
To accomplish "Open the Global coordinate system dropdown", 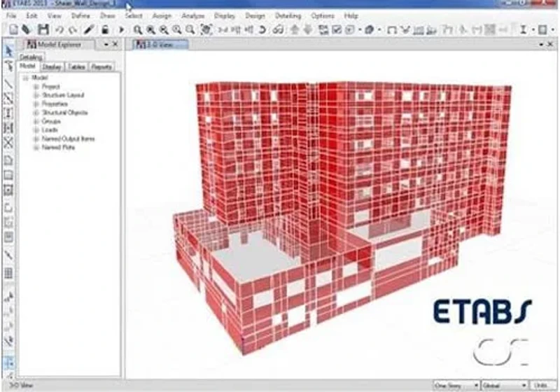I will click(505, 386).
